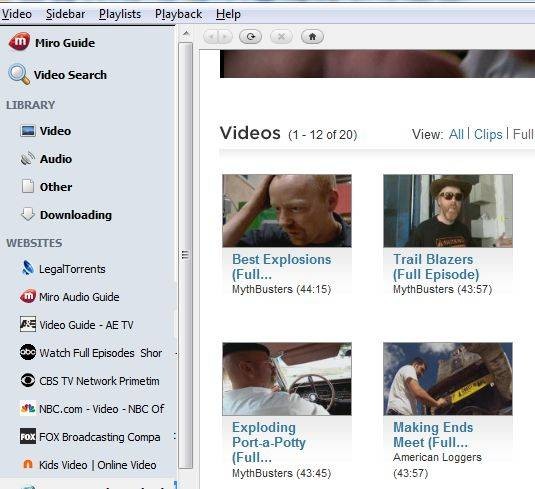
Task: Open the Other library section
Action: pyautogui.click(x=56, y=187)
